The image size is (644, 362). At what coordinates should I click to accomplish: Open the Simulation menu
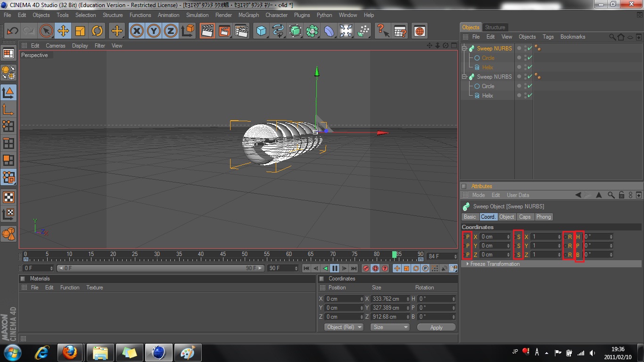(197, 15)
